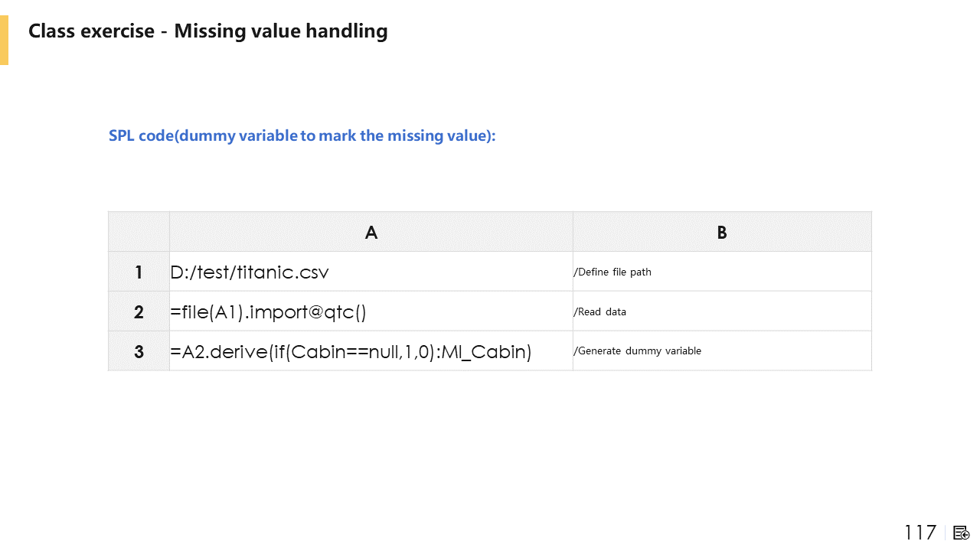Click the '/Define file path' comment
The height and width of the screenshot is (551, 980).
(612, 272)
